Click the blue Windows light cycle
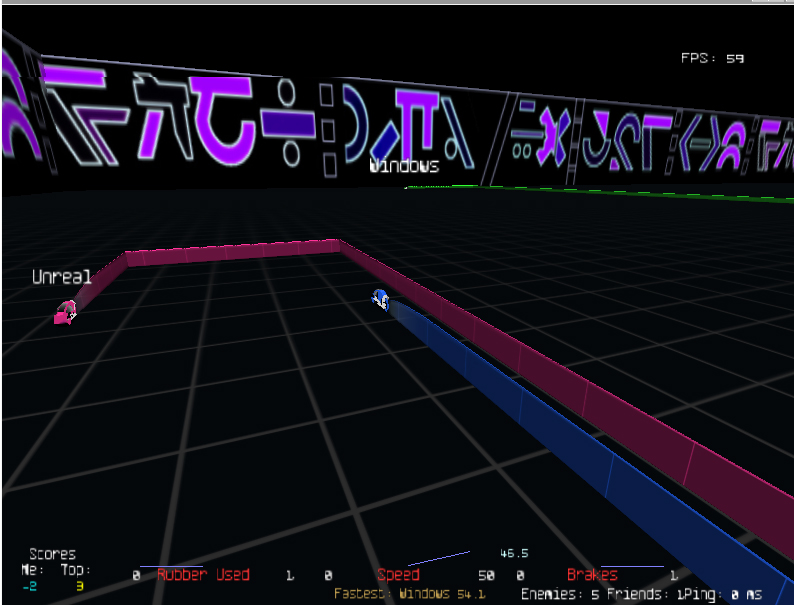This screenshot has height=605, width=794. point(380,298)
